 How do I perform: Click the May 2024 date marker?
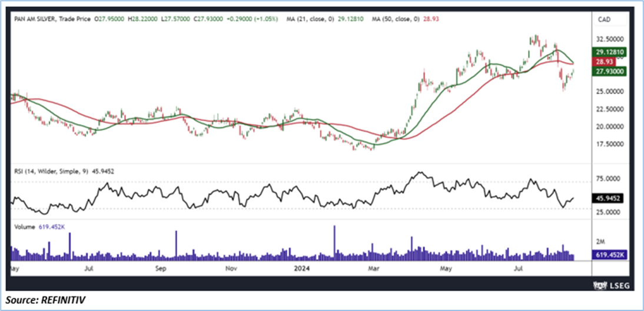tap(446, 269)
